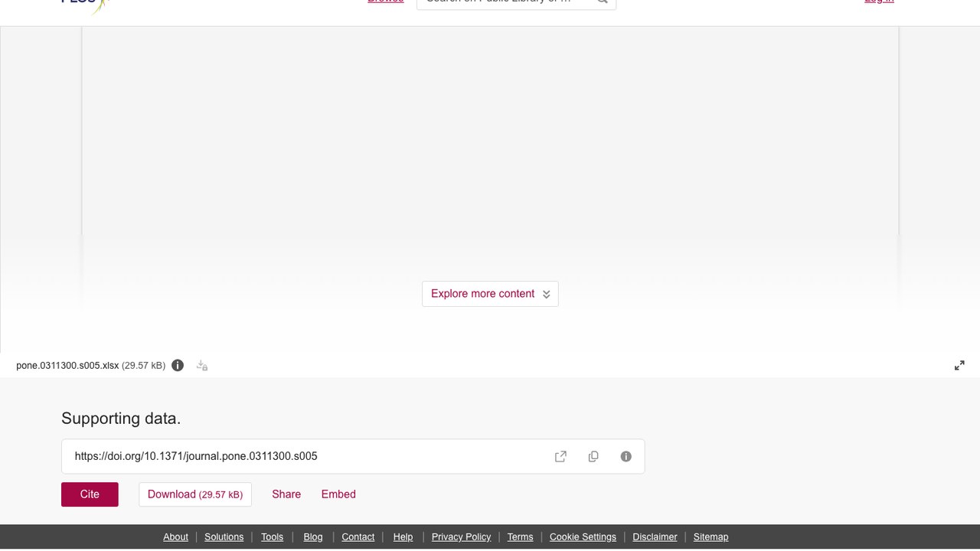Open the Disclaimer footer link
Screen dimensions: 980x551
(x=655, y=537)
